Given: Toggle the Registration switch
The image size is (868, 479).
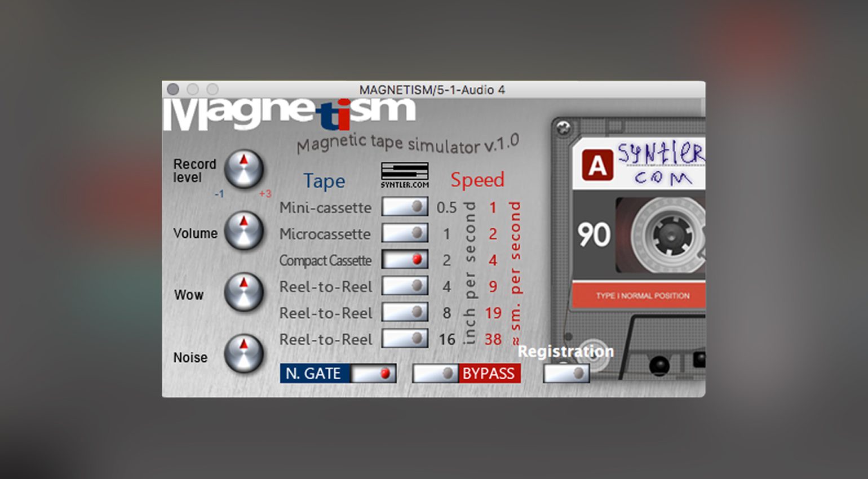Looking at the screenshot, I should click(566, 373).
